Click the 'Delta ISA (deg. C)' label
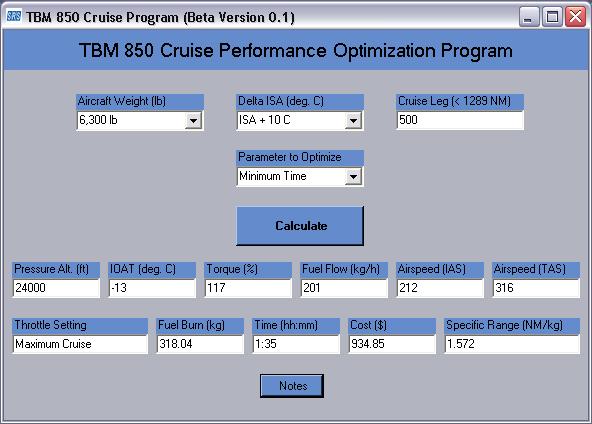 [281, 101]
